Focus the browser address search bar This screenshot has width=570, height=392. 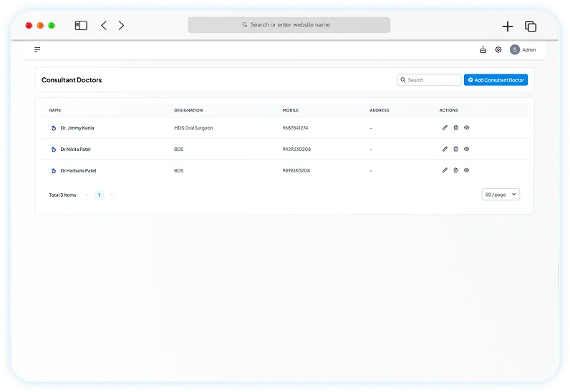click(x=289, y=25)
